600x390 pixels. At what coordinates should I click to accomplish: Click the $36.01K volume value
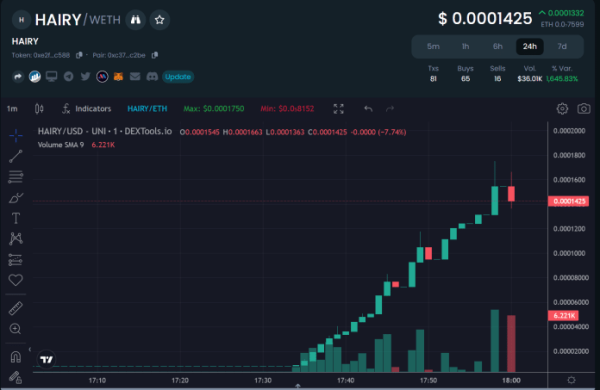pyautogui.click(x=530, y=79)
